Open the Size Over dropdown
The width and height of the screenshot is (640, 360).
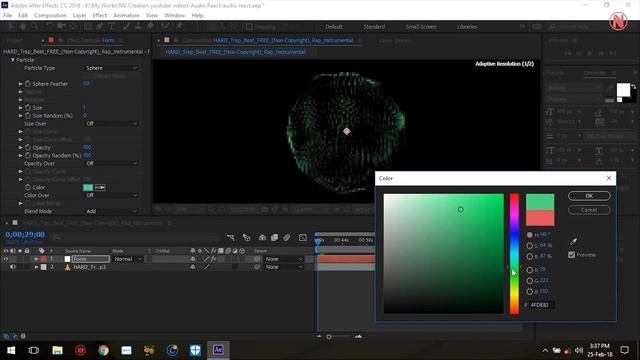point(111,124)
